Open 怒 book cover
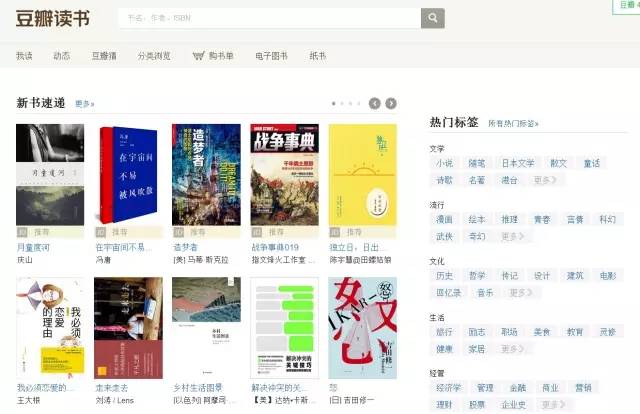This screenshot has width=640, height=414. tap(362, 328)
